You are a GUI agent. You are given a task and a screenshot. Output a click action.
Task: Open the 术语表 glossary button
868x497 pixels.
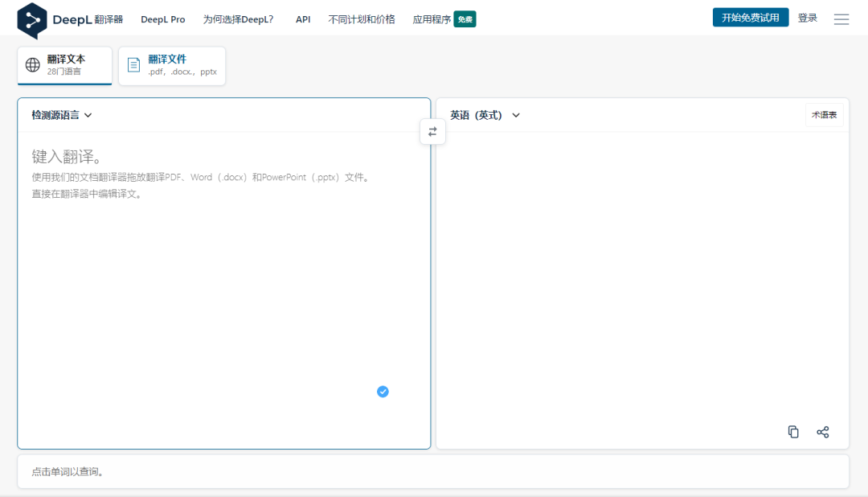click(x=824, y=115)
